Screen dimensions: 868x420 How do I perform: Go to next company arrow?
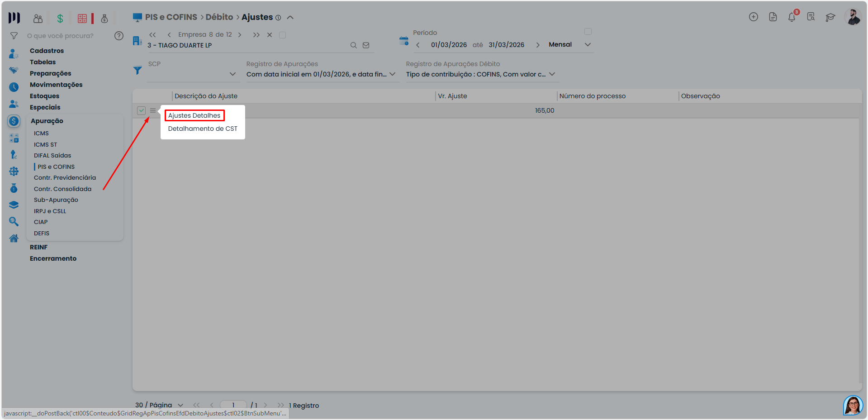tap(240, 35)
